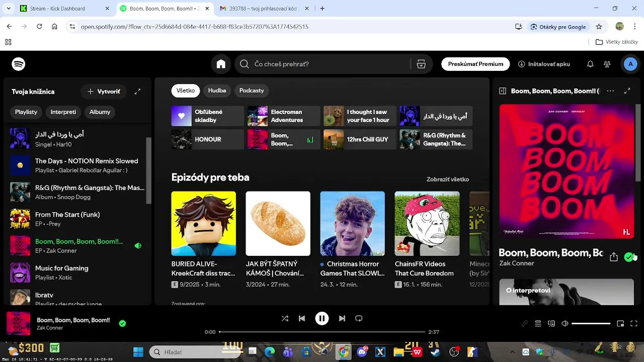Open the miniplayer icon
The image size is (644, 362).
[620, 324]
